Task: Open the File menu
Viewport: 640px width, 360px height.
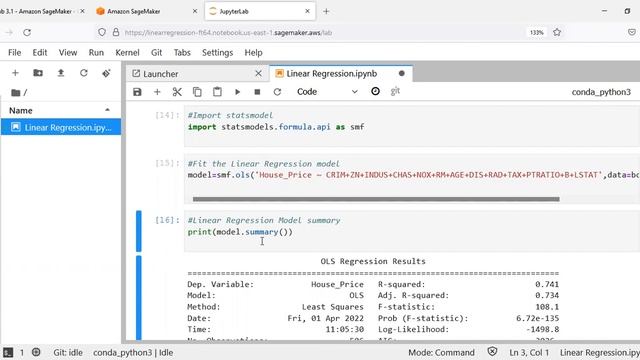Action: [14, 53]
